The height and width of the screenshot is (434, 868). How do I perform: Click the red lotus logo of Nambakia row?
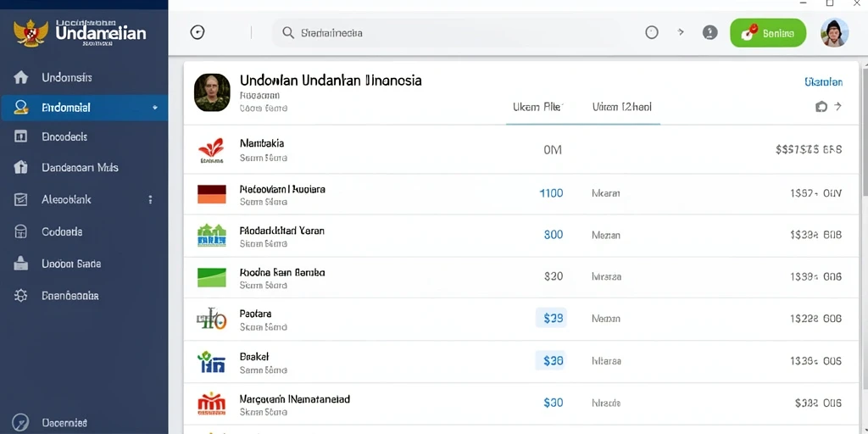pos(211,151)
